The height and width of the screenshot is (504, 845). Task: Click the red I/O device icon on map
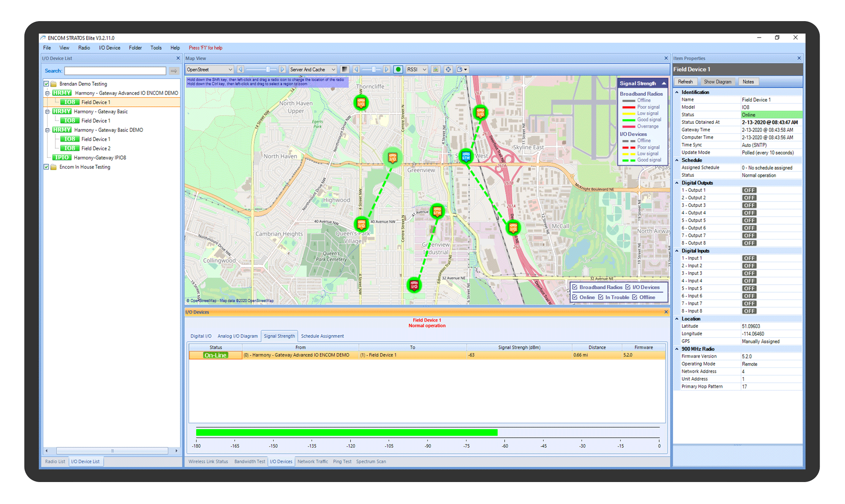pos(414,286)
